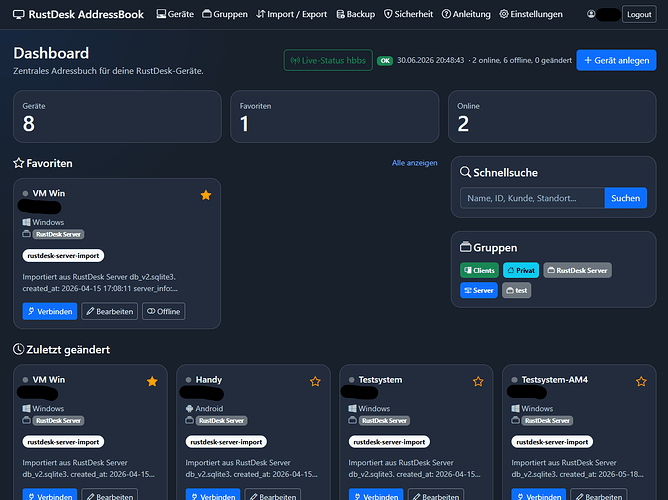The height and width of the screenshot is (500, 668).
Task: Click the group icon beside Handy's RustDesk Server badge
Action: (x=190, y=420)
